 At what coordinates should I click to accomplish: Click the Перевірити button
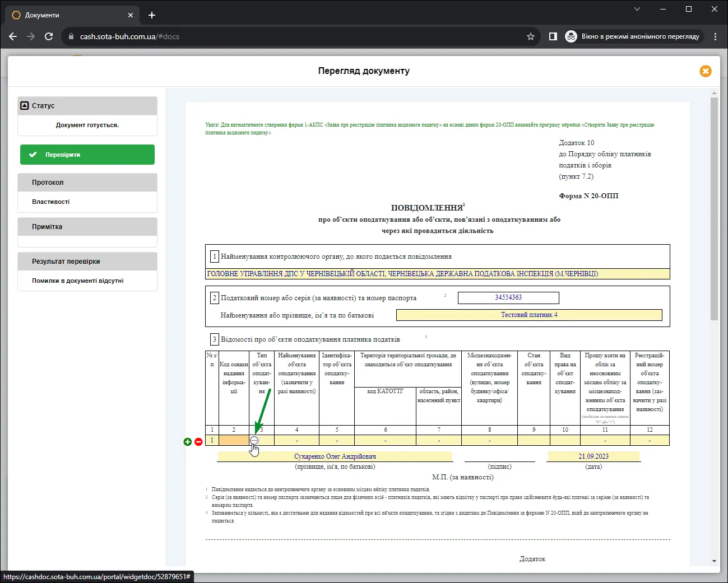click(x=87, y=155)
